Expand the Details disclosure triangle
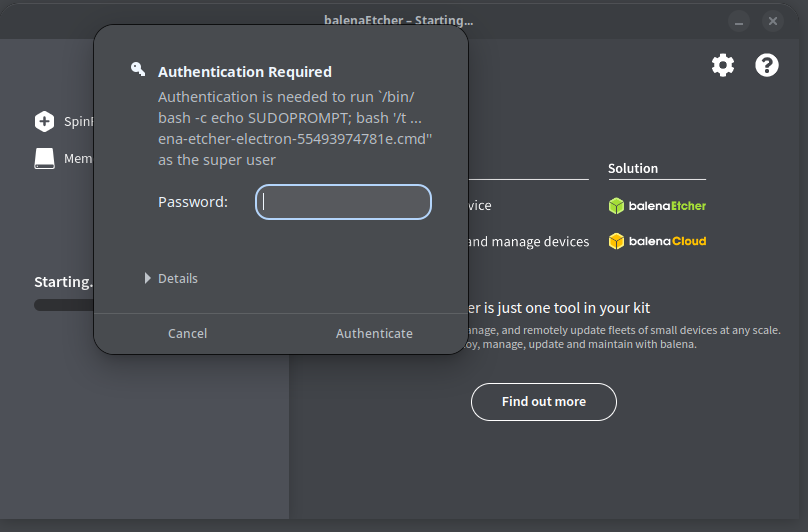The width and height of the screenshot is (808, 532). tap(148, 278)
